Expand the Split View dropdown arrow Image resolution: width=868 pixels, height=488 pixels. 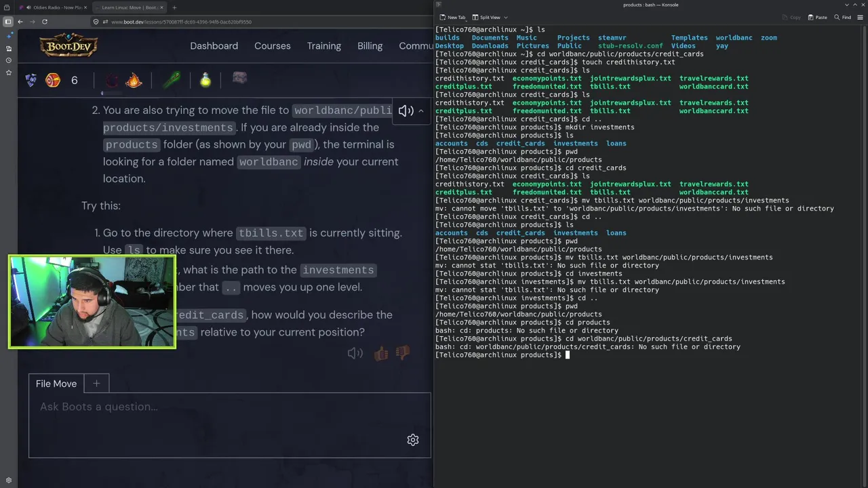click(506, 17)
